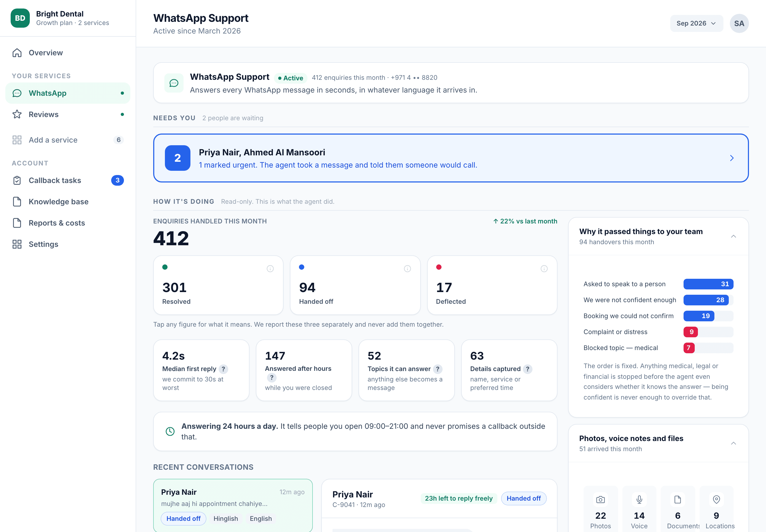Click the Booking we could not confirm bar
The width and height of the screenshot is (766, 532).
(699, 316)
